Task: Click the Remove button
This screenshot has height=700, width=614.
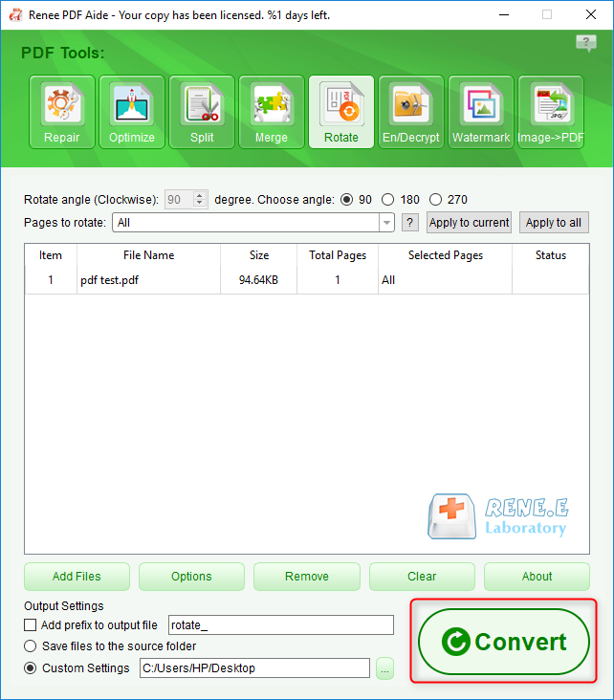Action: pos(307,577)
